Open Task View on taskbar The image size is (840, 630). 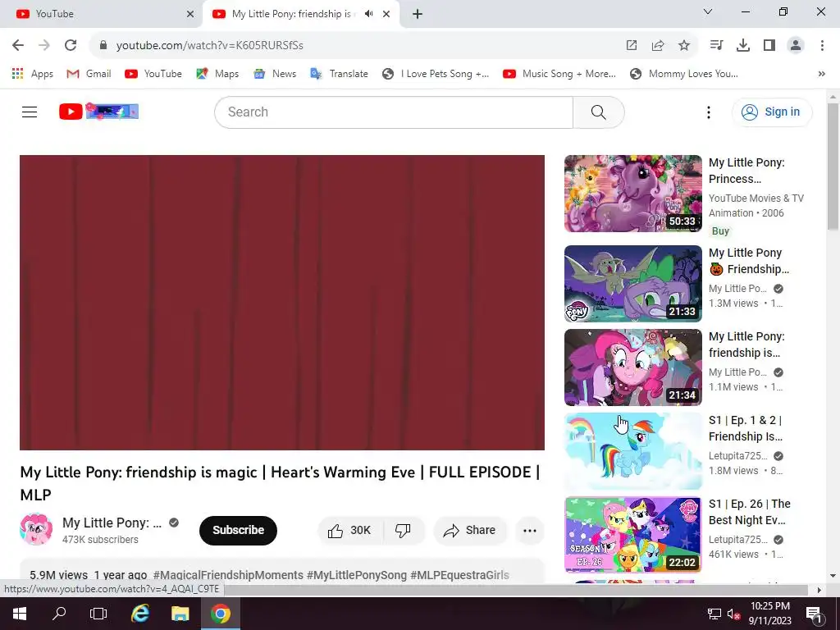point(98,614)
